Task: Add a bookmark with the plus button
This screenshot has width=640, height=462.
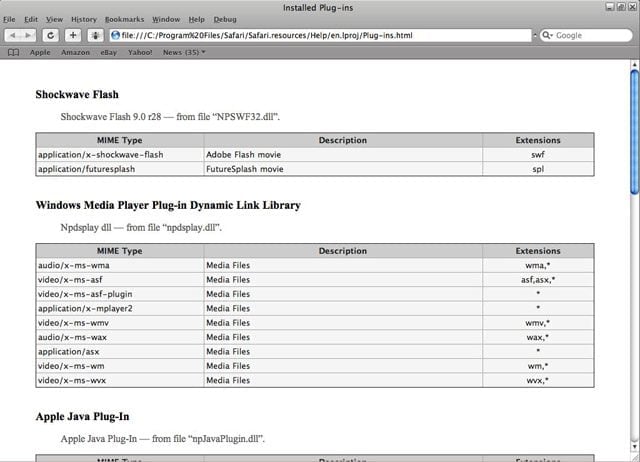Action: [73, 36]
